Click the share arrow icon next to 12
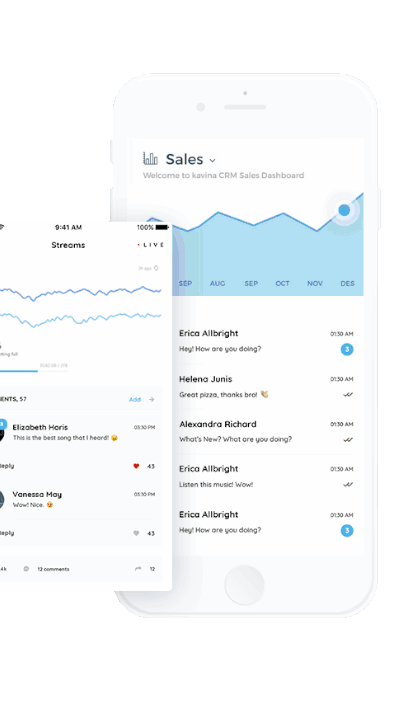395x725 pixels. pyautogui.click(x=138, y=569)
